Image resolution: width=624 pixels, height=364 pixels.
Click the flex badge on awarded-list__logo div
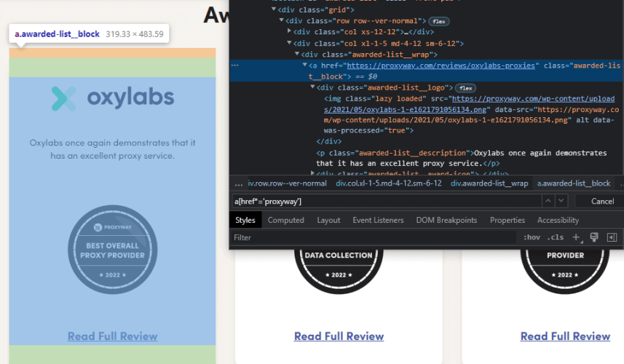point(465,88)
